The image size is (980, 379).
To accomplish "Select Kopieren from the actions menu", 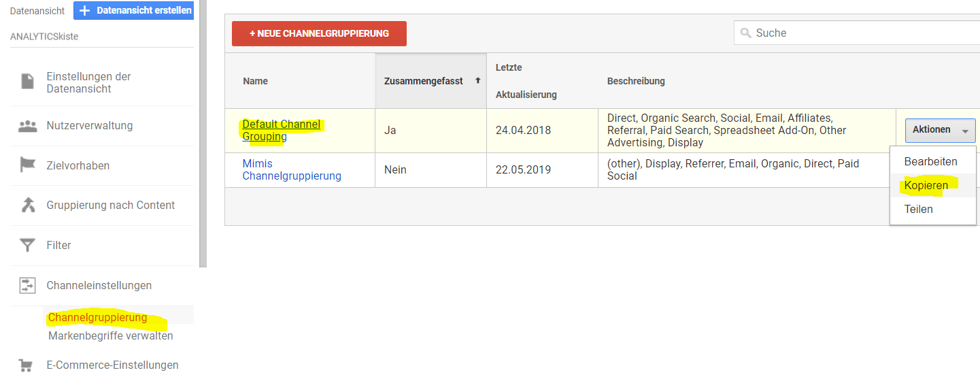I will (926, 186).
